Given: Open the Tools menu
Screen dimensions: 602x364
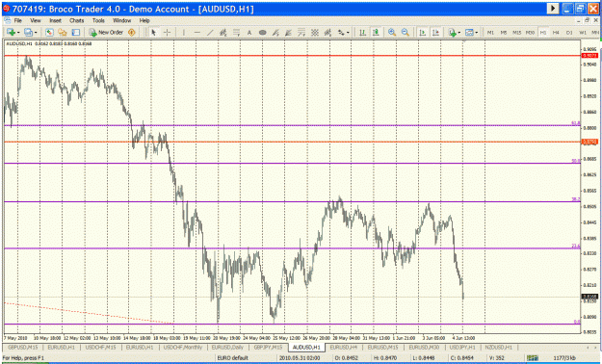Looking at the screenshot, I should tap(98, 20).
